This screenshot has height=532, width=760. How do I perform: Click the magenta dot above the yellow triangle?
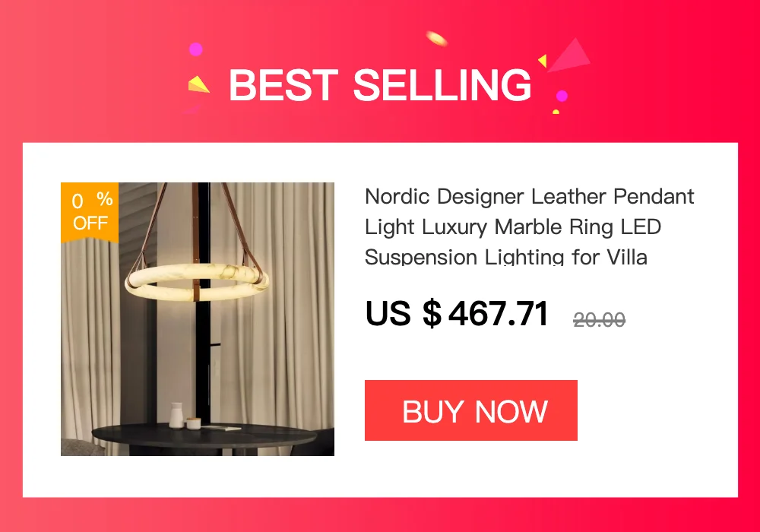(195, 49)
